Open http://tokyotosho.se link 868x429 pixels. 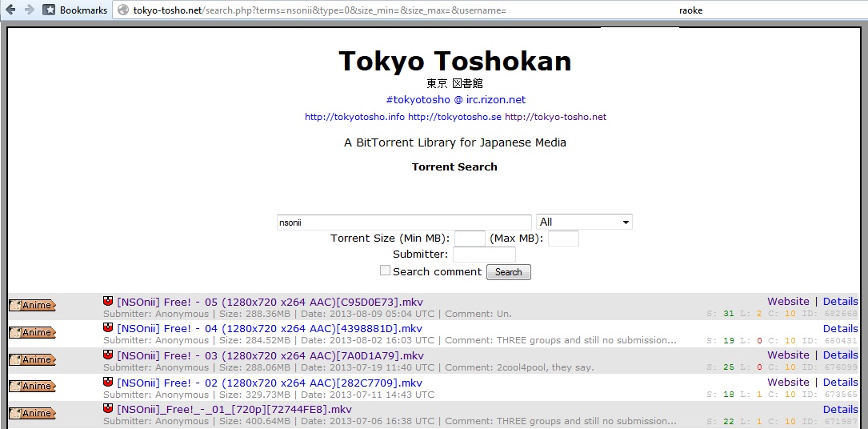coord(454,117)
